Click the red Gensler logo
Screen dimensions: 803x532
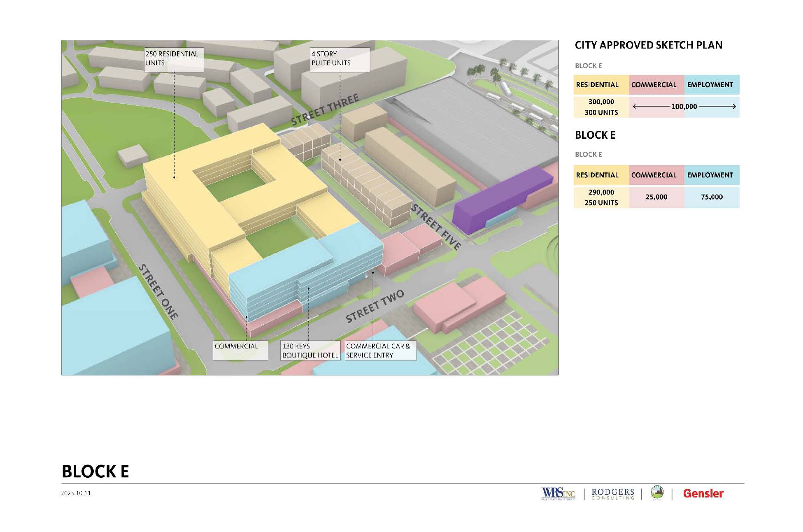(703, 493)
